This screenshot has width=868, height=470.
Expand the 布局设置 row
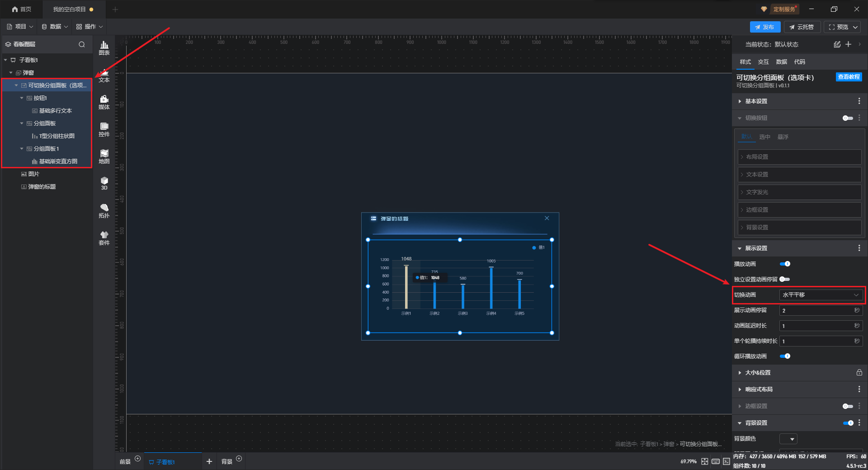(x=799, y=157)
